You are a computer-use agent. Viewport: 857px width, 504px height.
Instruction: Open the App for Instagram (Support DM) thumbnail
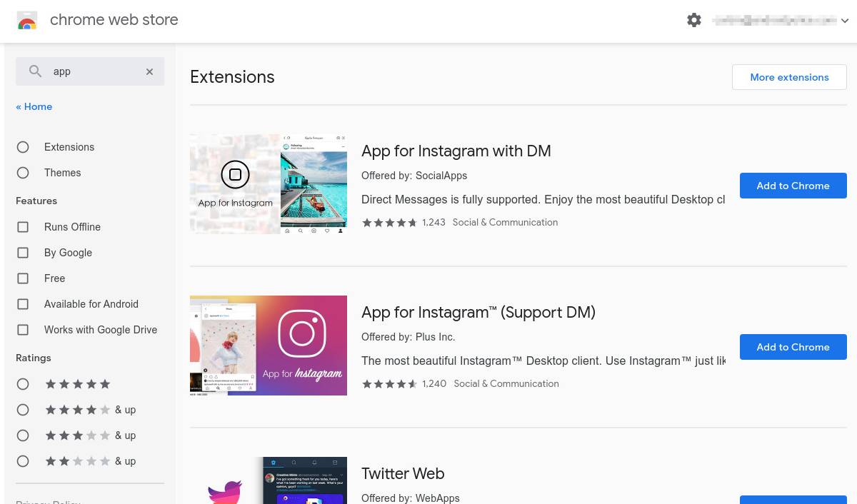[268, 346]
